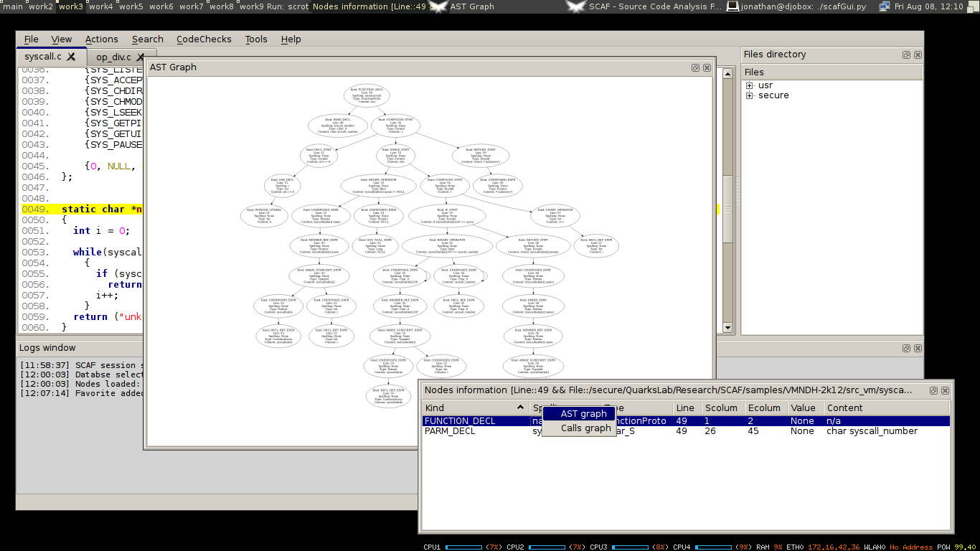Switch to the op_div.c editor tab
The image size is (980, 551).
click(x=113, y=57)
